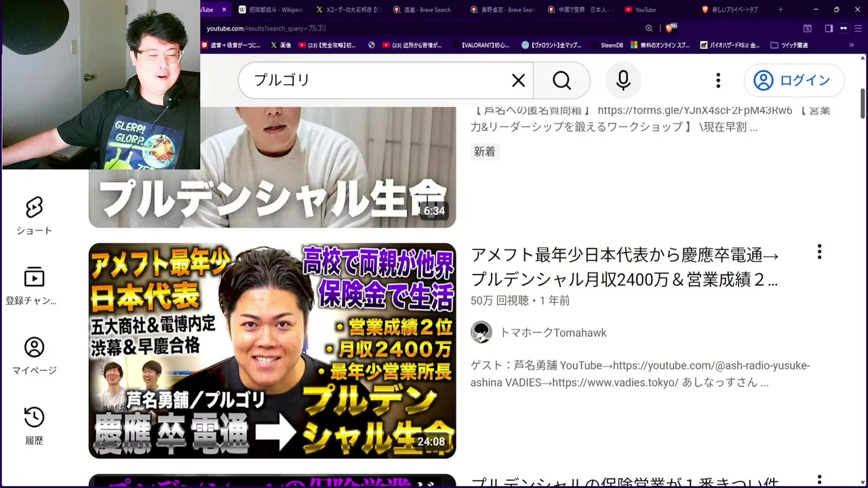Start voice search with the microphone icon
868x488 pixels.
[623, 81]
